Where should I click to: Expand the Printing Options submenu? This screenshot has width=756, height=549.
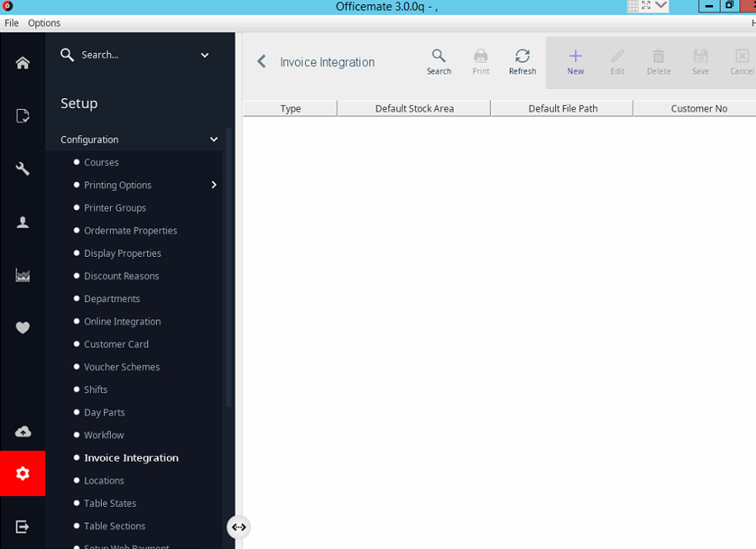click(213, 185)
